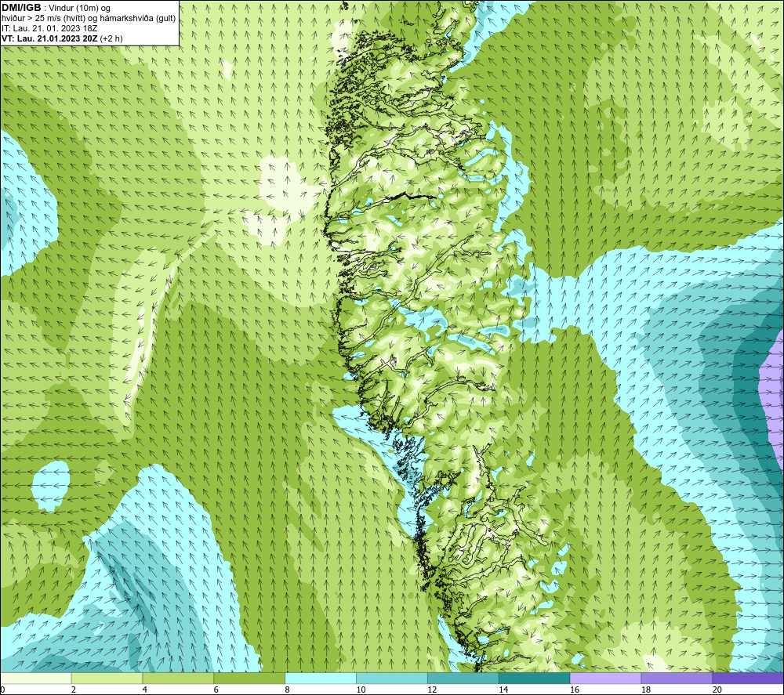Click the light green 2–4 m/s legend swatch

click(107, 679)
